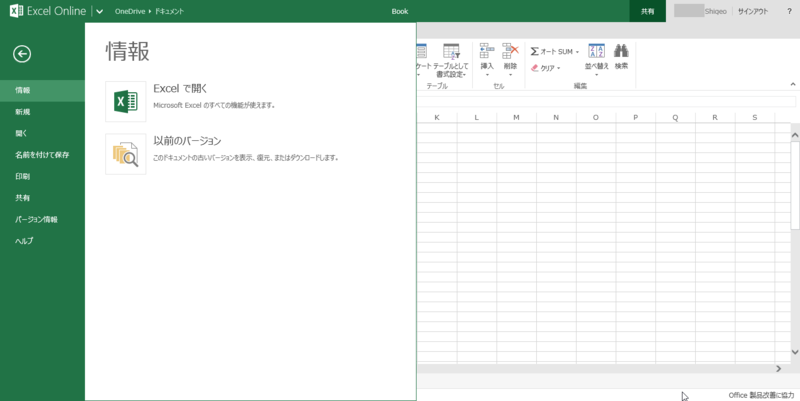Expand the 並べ替え dropdown arrow

[x=596, y=75]
